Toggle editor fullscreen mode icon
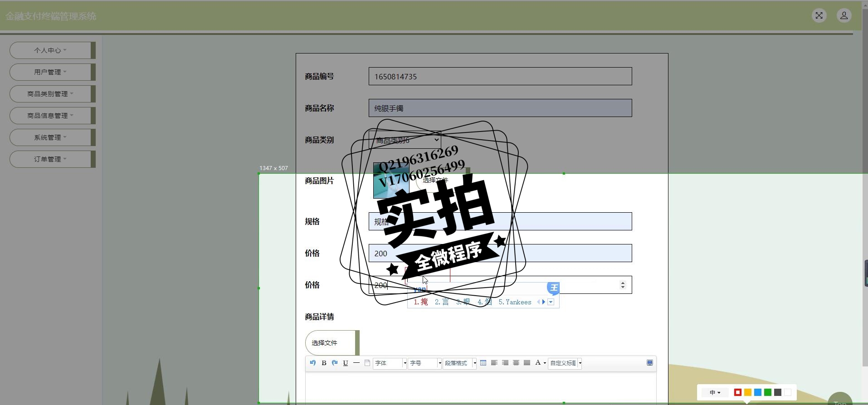Viewport: 868px width, 405px height. click(x=650, y=363)
